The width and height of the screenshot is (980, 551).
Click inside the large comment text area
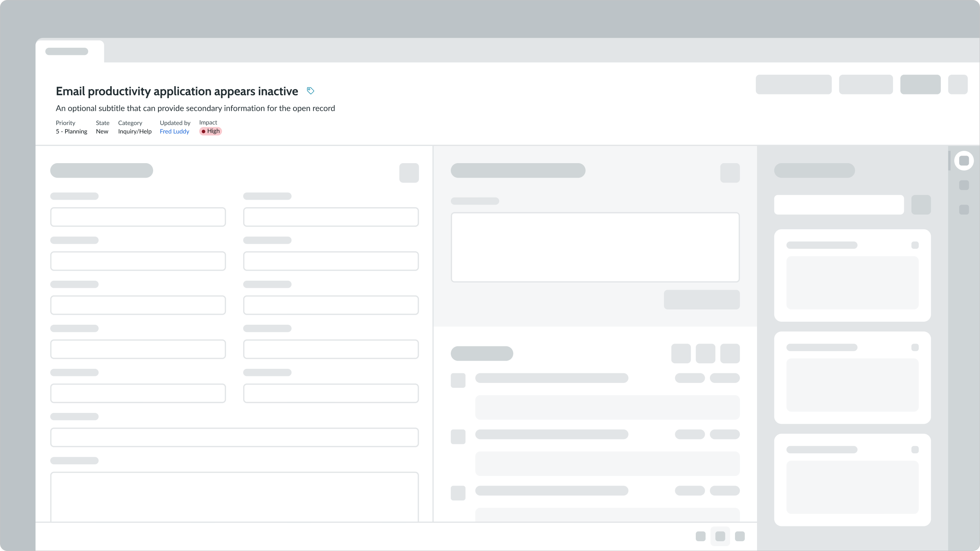[x=595, y=247]
